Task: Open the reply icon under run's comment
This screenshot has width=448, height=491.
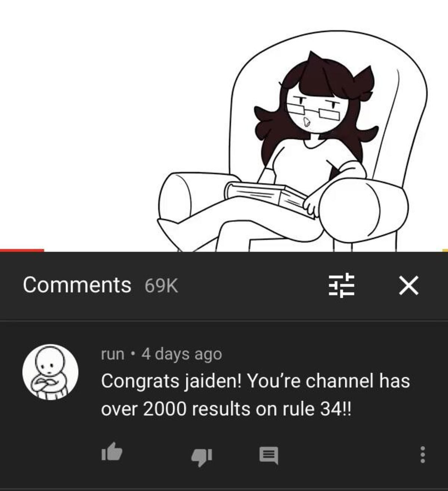Action: click(x=269, y=455)
